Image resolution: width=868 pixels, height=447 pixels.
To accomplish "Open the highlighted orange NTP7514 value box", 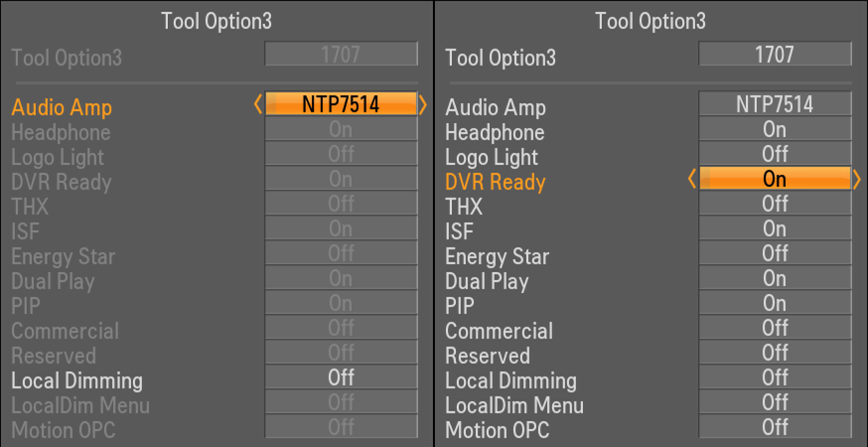I will pos(341,103).
